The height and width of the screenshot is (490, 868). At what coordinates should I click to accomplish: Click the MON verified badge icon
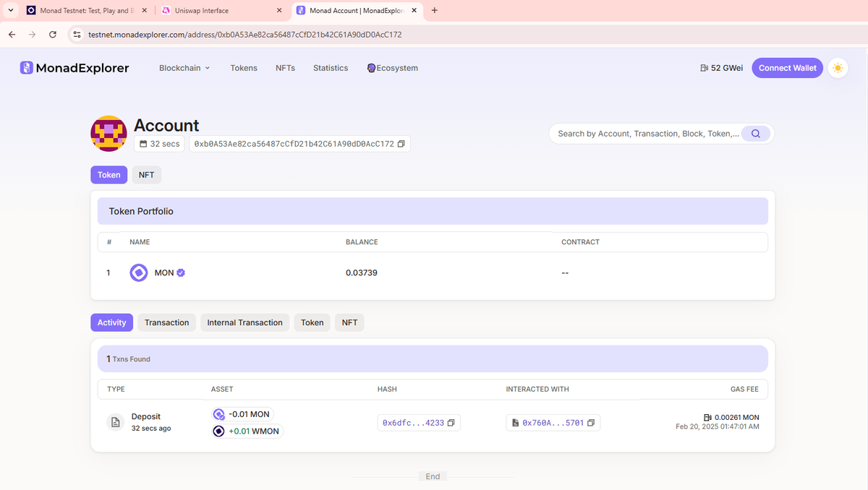pyautogui.click(x=181, y=273)
